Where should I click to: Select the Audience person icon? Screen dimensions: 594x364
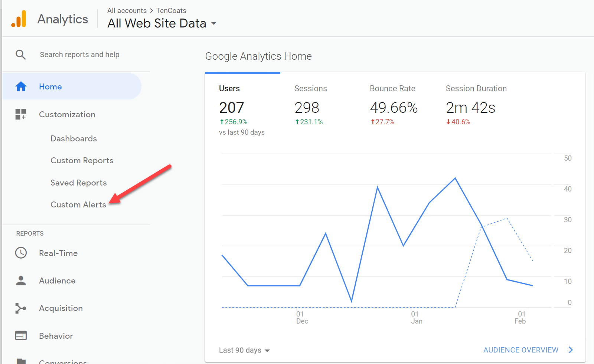tap(21, 281)
